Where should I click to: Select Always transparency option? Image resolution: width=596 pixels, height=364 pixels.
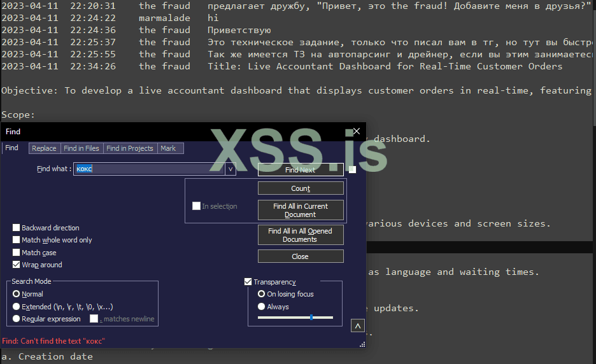pos(261,306)
